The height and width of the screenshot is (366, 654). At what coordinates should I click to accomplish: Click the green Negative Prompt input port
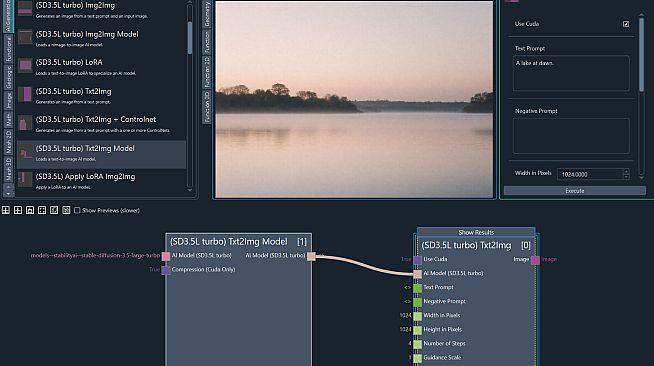tap(418, 302)
